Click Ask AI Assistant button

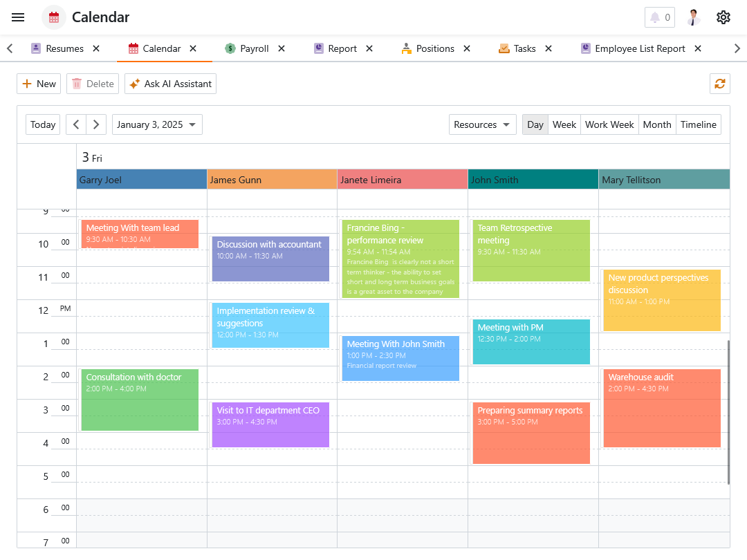170,84
